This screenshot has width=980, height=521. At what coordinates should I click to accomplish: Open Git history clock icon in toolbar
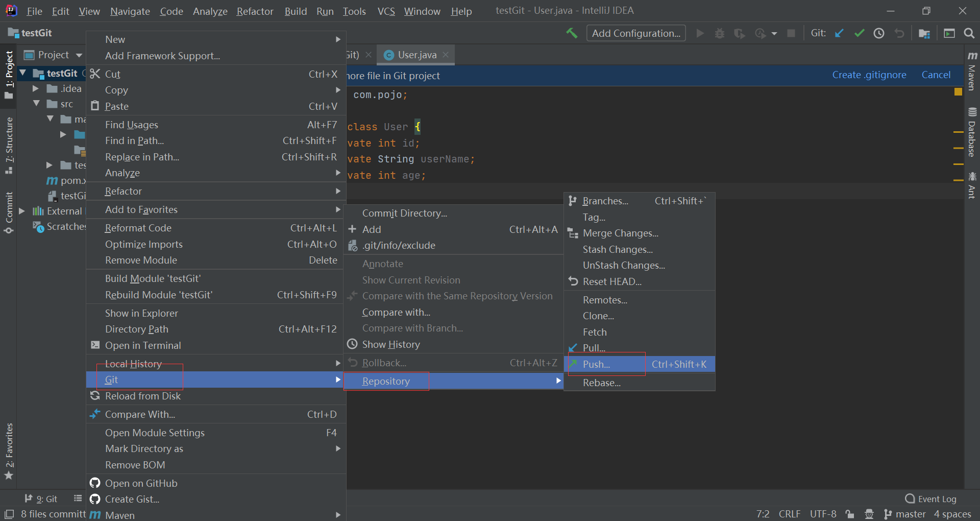pyautogui.click(x=879, y=33)
